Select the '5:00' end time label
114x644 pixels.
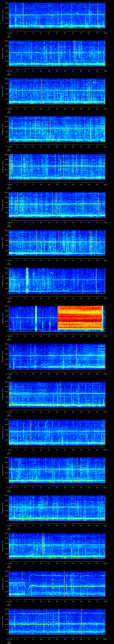(105, 147)
